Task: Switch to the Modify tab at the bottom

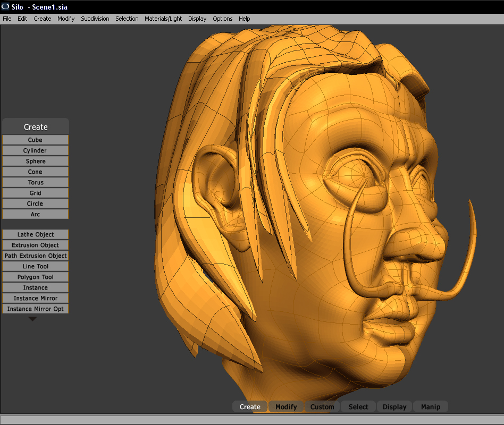Action: tap(286, 407)
